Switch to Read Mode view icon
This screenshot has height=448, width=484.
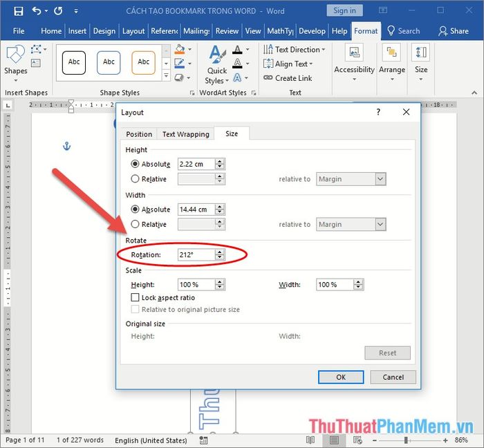click(x=310, y=440)
